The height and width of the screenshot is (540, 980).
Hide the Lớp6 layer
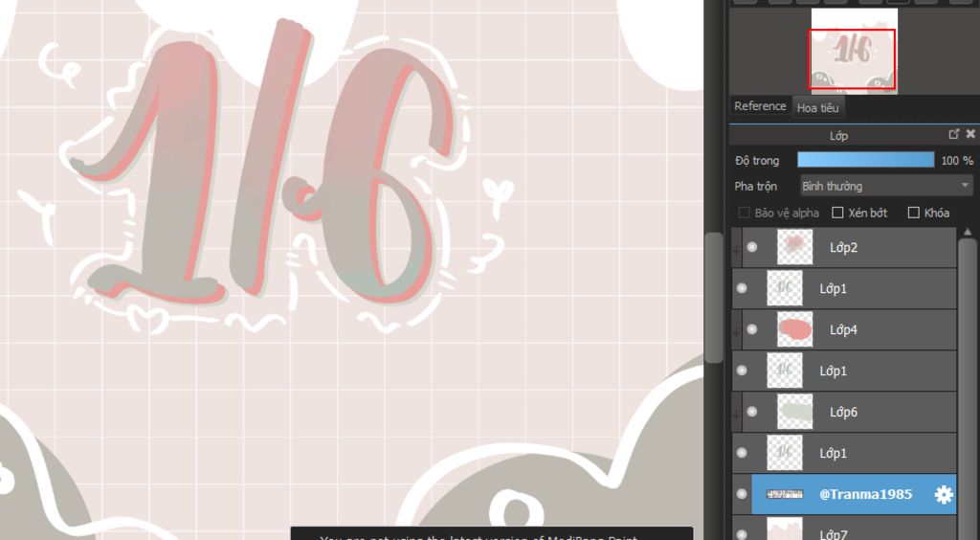click(x=752, y=412)
